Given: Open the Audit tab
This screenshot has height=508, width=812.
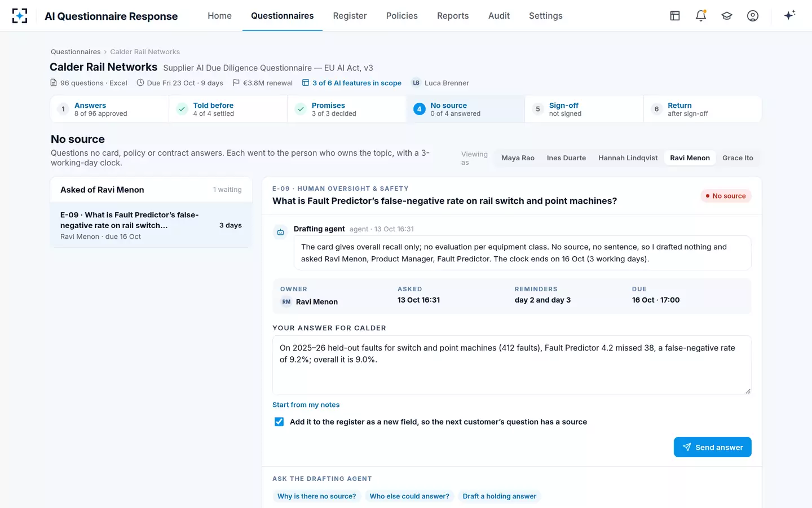Looking at the screenshot, I should [499, 16].
